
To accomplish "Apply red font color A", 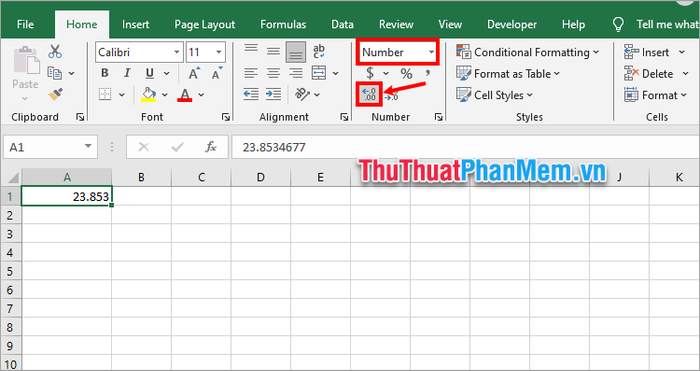I will (185, 95).
